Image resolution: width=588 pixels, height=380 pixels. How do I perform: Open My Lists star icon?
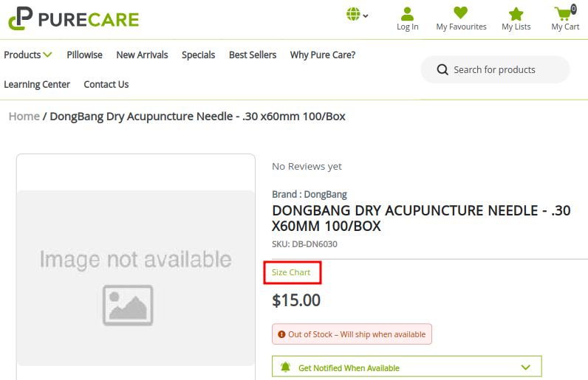click(x=516, y=14)
